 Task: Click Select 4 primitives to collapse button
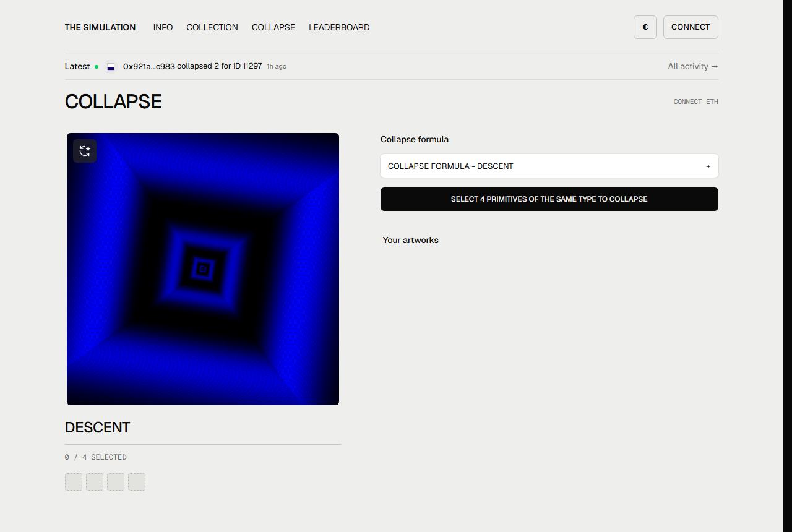pyautogui.click(x=549, y=199)
